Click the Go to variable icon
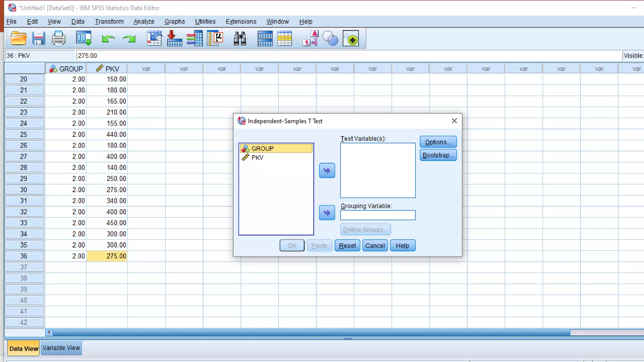The width and height of the screenshot is (644, 362). [x=175, y=39]
